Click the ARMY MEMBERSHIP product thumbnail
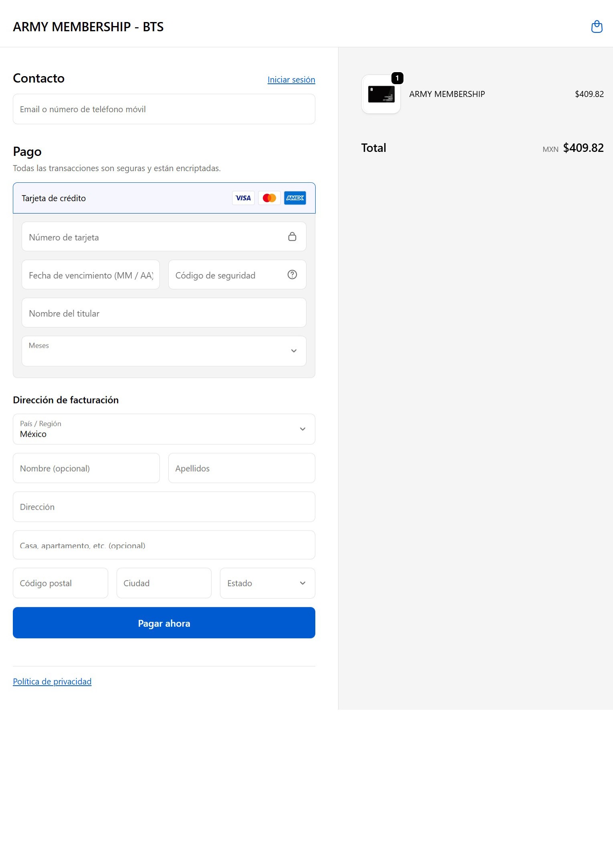The image size is (613, 868). click(x=381, y=95)
